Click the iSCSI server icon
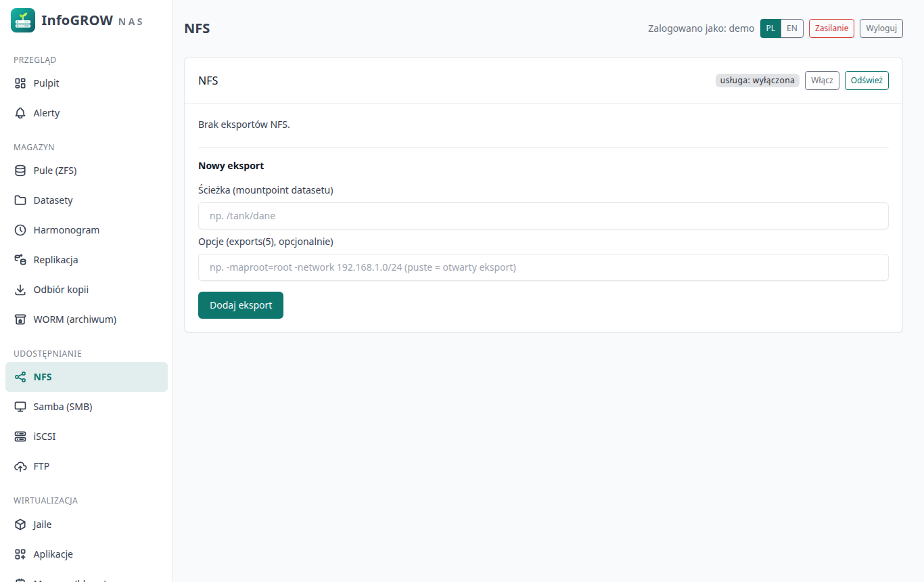 click(x=20, y=436)
